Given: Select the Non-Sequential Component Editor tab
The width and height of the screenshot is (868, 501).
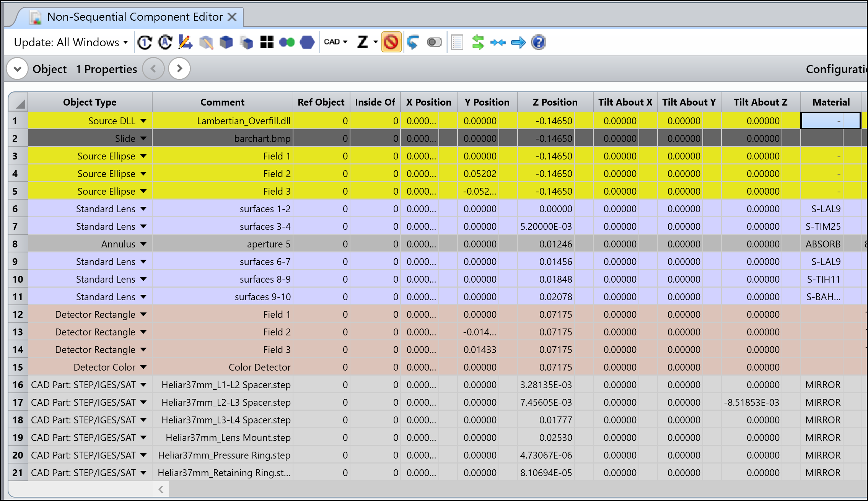Looking at the screenshot, I should (x=135, y=17).
